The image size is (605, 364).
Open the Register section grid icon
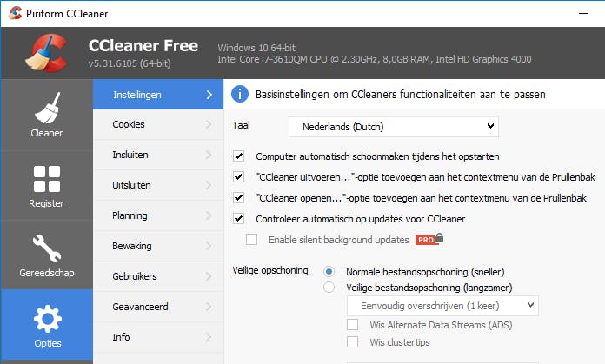pos(47,179)
